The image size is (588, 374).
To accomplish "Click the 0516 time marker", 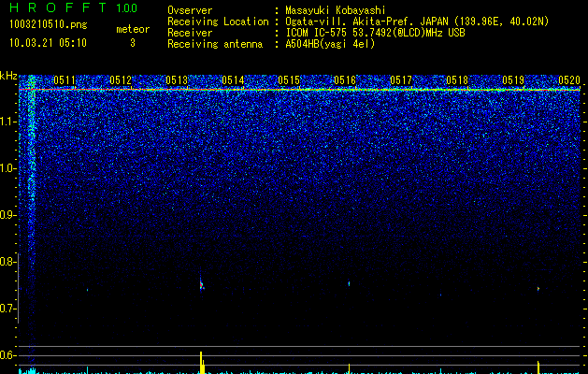I will pos(345,80).
